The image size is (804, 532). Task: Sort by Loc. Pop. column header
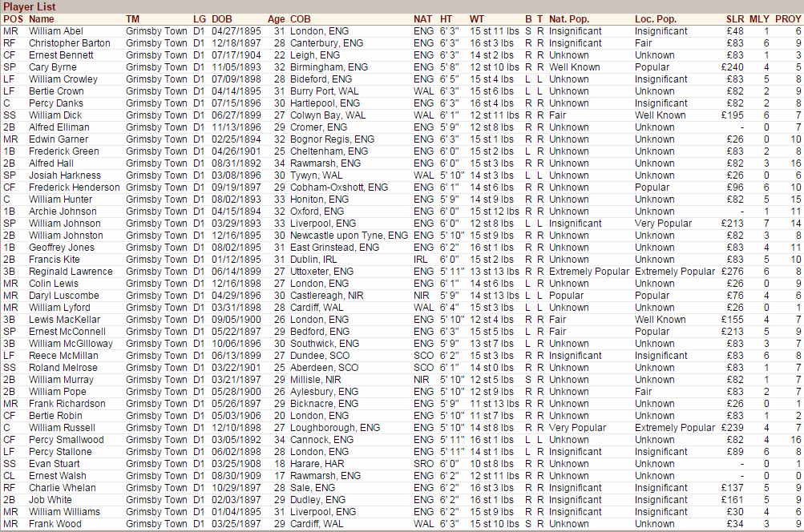coord(656,19)
